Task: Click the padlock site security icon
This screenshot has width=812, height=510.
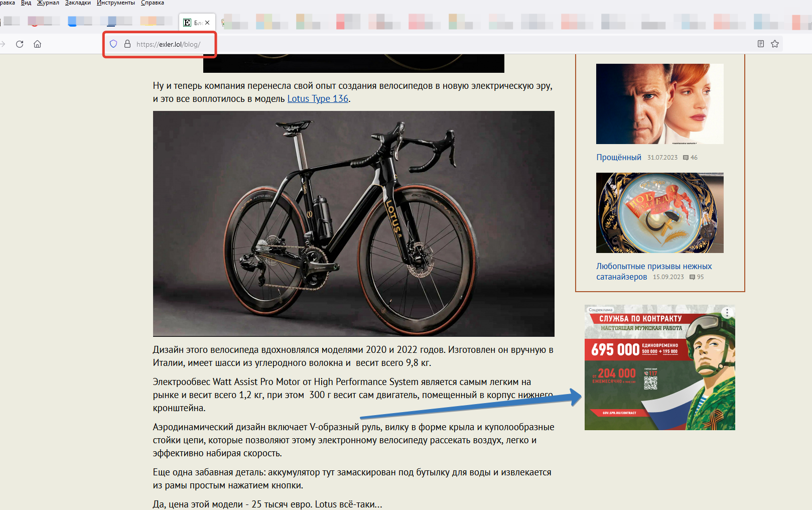Action: (x=127, y=44)
